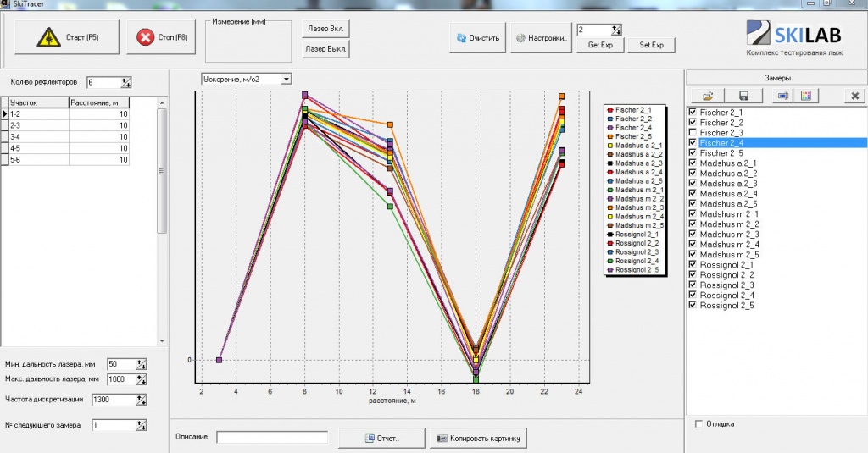The image size is (868, 453).
Task: Click the Участок column header
Action: [x=39, y=102]
